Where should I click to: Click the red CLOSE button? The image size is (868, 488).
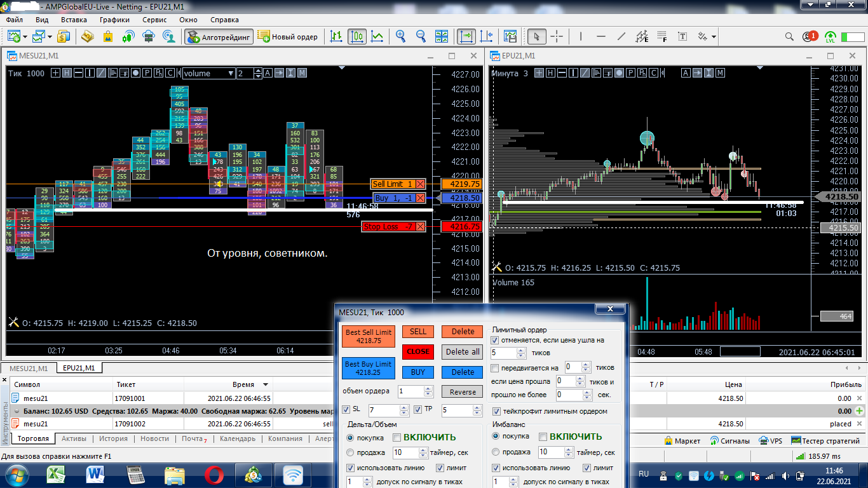(418, 351)
